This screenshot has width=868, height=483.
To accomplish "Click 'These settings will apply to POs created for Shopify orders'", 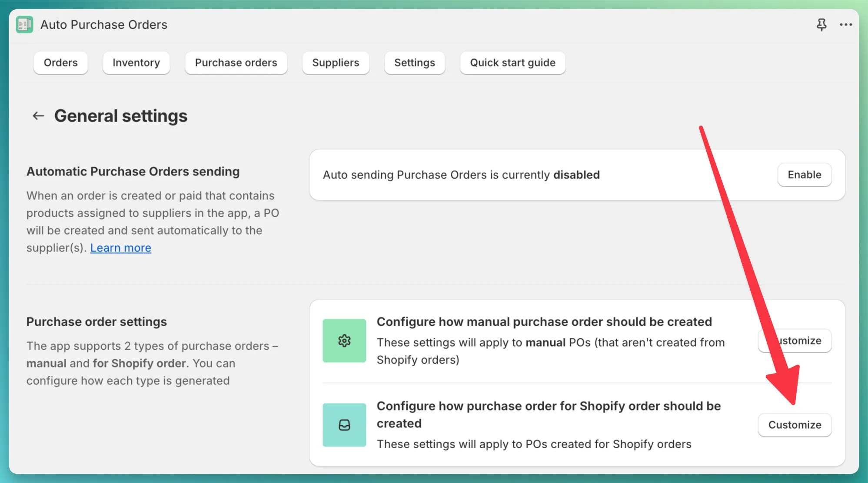I will pos(534,444).
